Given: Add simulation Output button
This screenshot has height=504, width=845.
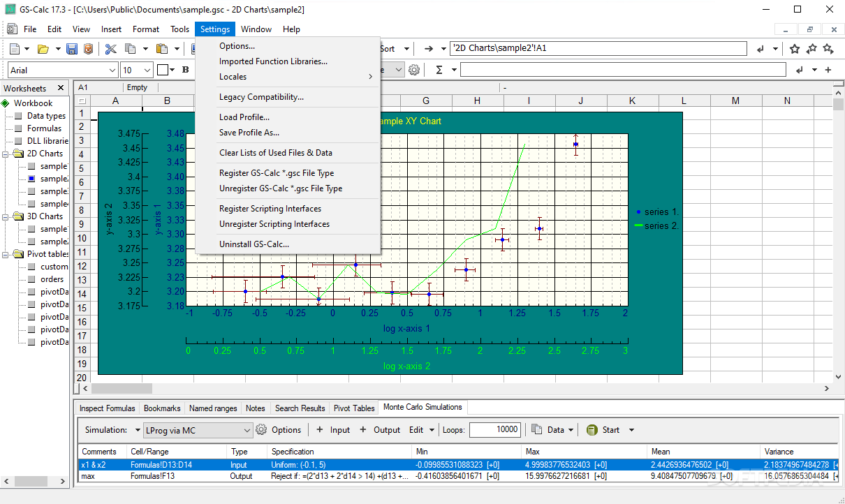Looking at the screenshot, I should pyautogui.click(x=380, y=430).
